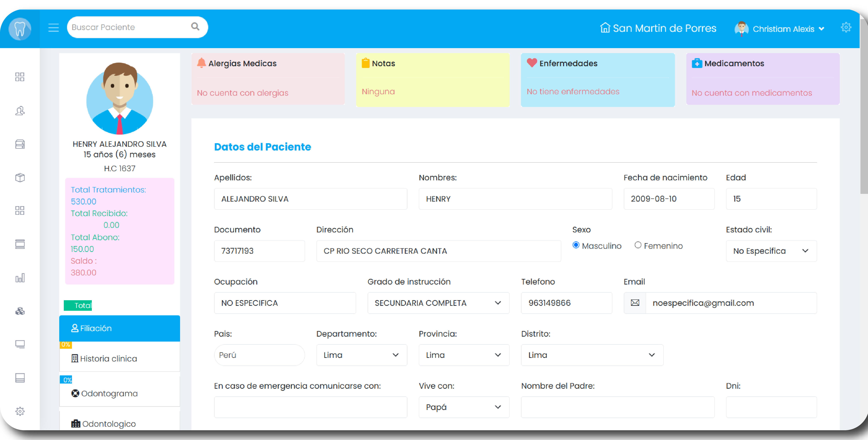Toggle the hamburger menu icon

point(53,28)
